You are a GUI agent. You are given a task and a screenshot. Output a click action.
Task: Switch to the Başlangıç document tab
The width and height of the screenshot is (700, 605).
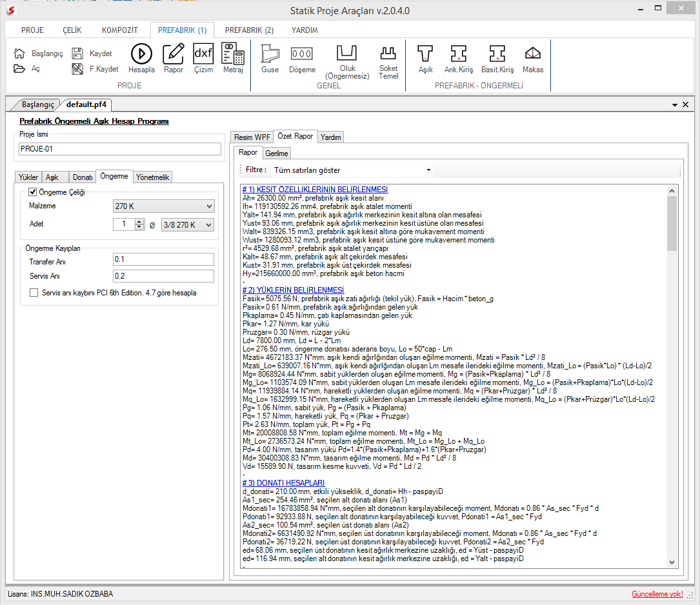pyautogui.click(x=37, y=104)
